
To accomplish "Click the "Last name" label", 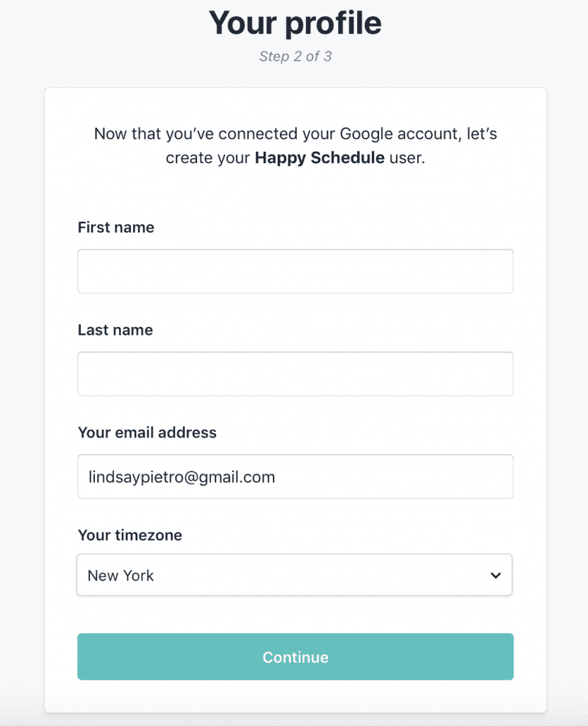I will [115, 330].
